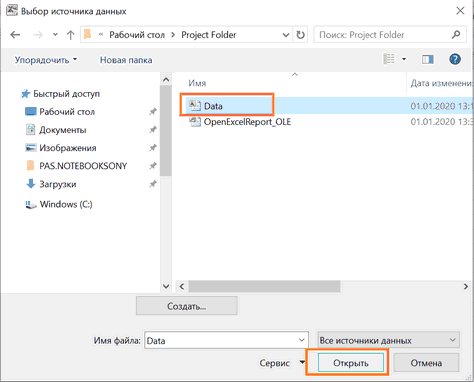Refresh the Project Folder listing
The height and width of the screenshot is (382, 474).
tap(300, 35)
